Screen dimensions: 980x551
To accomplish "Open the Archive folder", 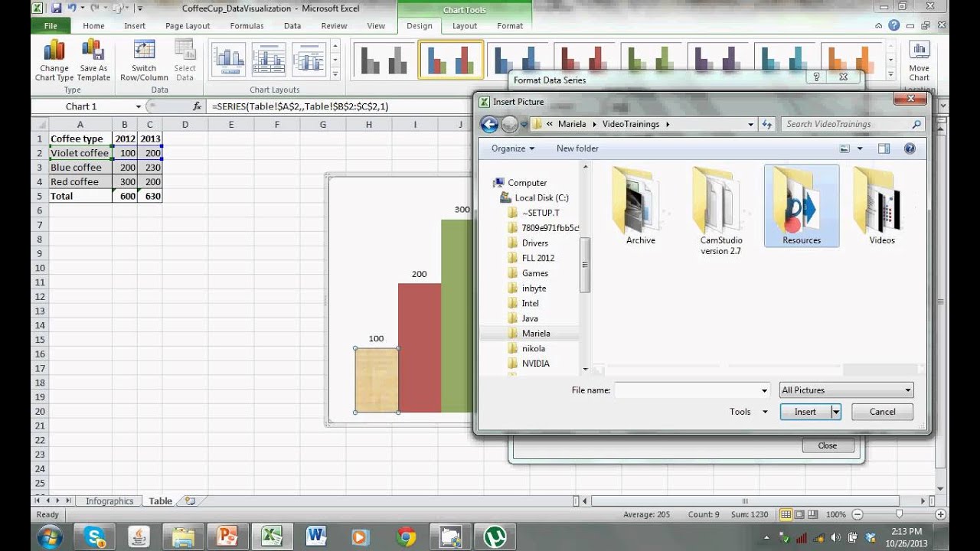I will (641, 207).
